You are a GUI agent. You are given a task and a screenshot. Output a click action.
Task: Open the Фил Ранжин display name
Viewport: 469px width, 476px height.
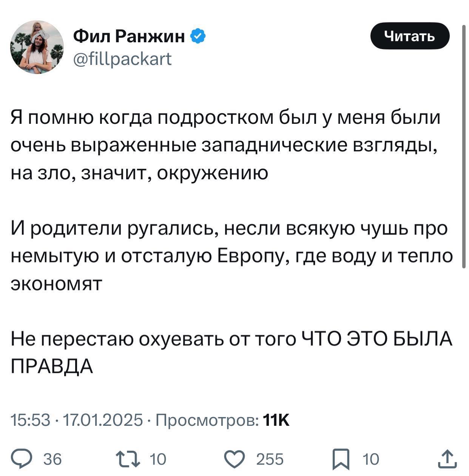coord(129,36)
